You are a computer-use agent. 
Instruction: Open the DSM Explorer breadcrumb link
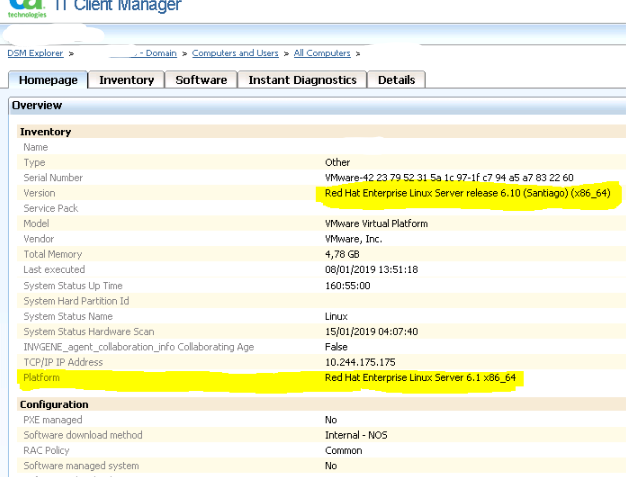[x=35, y=53]
